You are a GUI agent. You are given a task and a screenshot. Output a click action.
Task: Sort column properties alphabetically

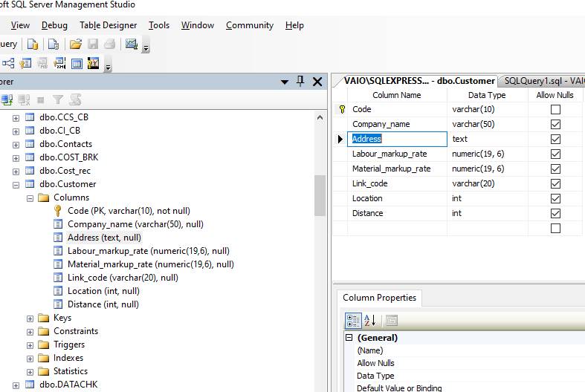click(370, 321)
